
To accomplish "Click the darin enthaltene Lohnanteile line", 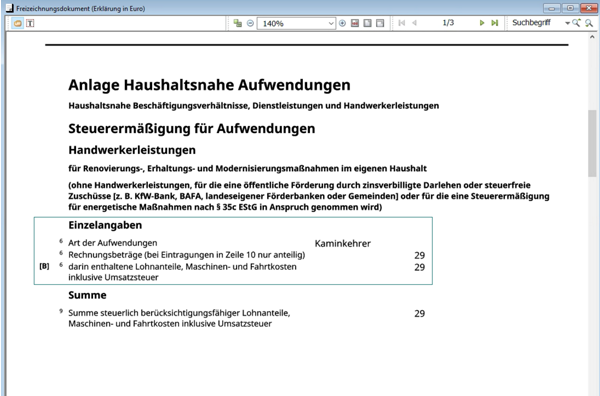I will point(183,272).
